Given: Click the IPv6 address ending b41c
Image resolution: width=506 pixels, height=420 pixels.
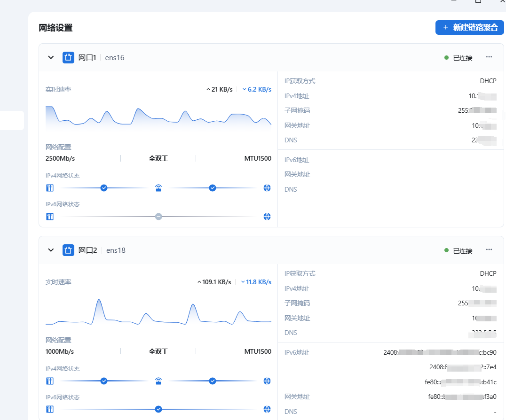Looking at the screenshot, I should [x=460, y=382].
